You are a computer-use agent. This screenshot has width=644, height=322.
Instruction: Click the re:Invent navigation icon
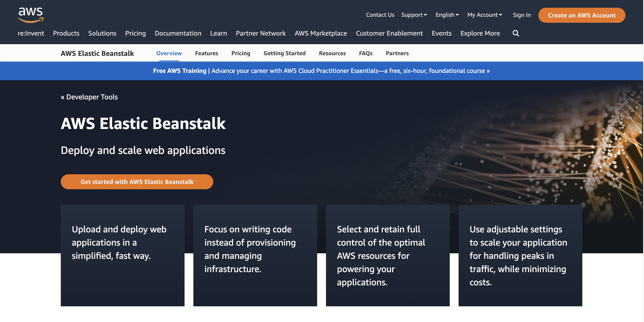[31, 33]
